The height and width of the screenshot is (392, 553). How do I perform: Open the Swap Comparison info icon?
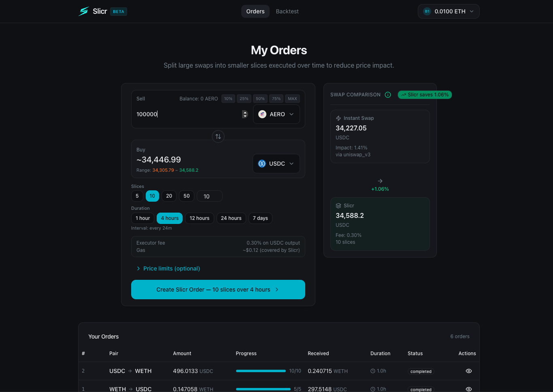click(388, 95)
